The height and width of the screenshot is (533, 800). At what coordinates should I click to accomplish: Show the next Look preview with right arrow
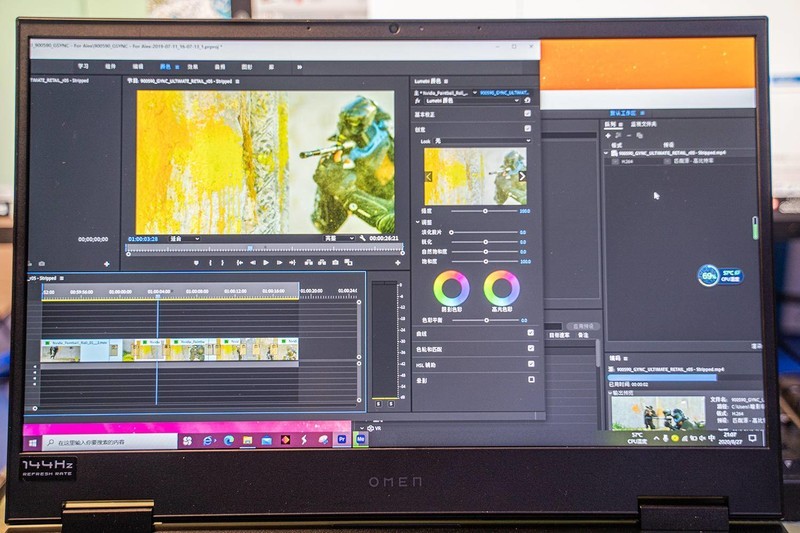pos(522,176)
